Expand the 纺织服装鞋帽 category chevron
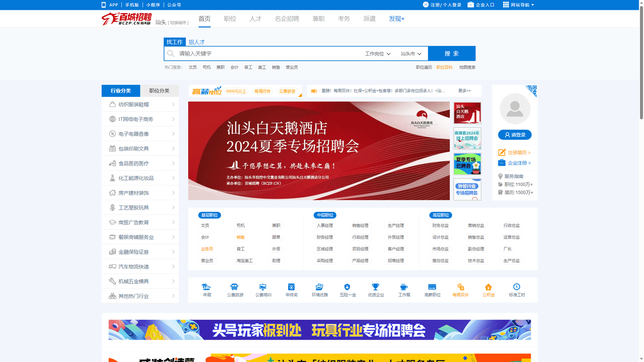 tap(173, 104)
